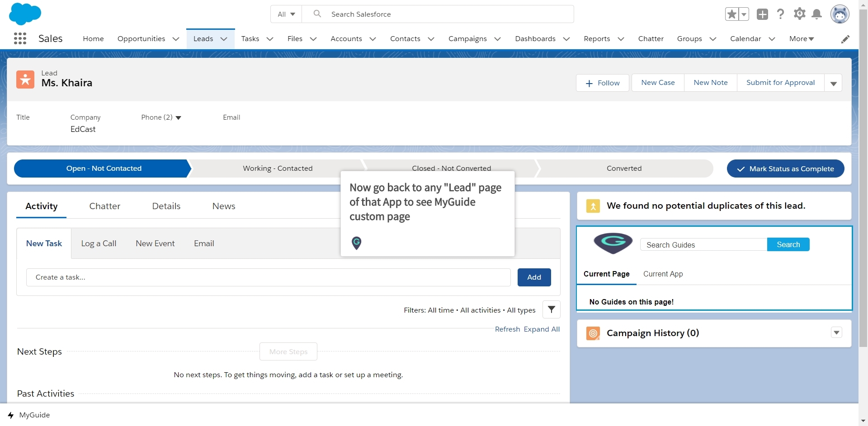Select the Log a Call tab

click(99, 243)
